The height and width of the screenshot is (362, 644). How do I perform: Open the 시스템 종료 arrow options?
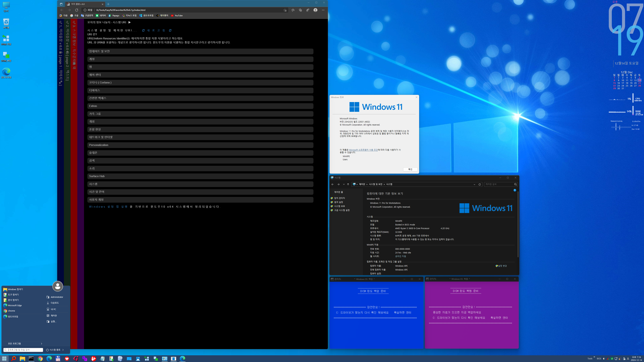(x=63, y=350)
